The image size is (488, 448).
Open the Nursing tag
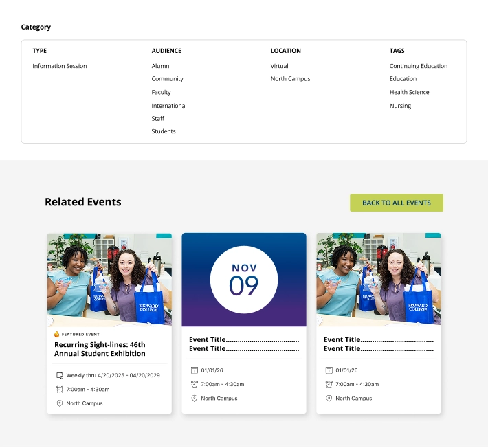click(x=400, y=106)
